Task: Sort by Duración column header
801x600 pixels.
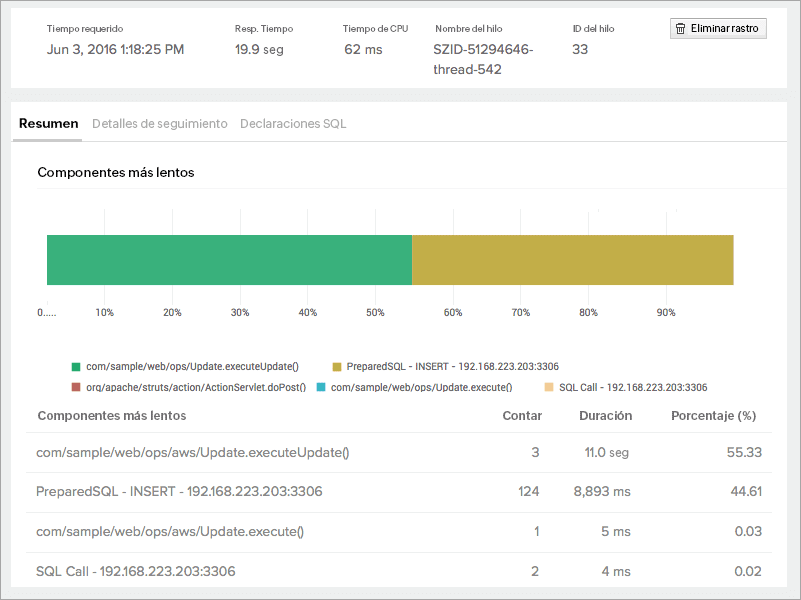Action: click(x=605, y=416)
